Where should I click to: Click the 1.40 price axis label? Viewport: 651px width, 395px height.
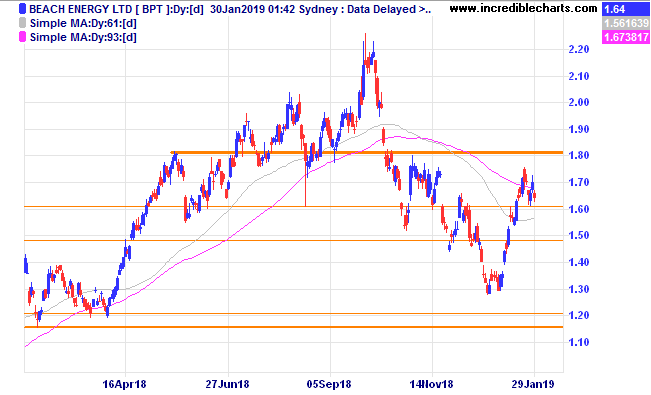tap(578, 263)
